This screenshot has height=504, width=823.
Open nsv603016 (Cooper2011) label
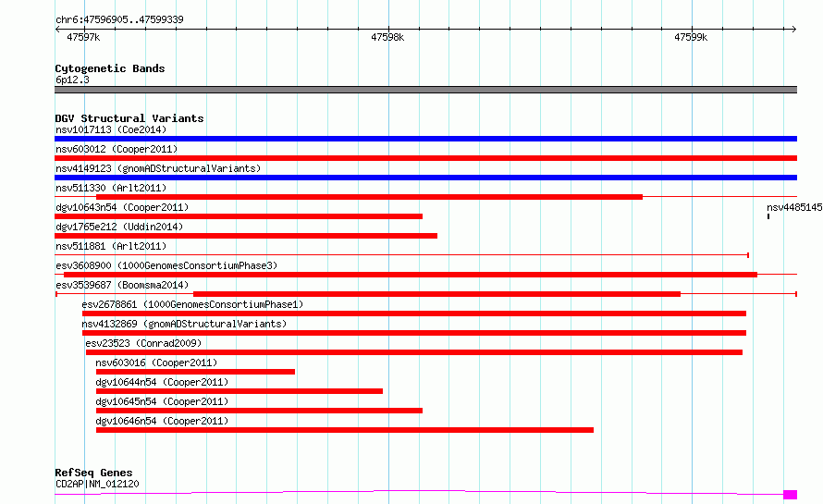156,363
